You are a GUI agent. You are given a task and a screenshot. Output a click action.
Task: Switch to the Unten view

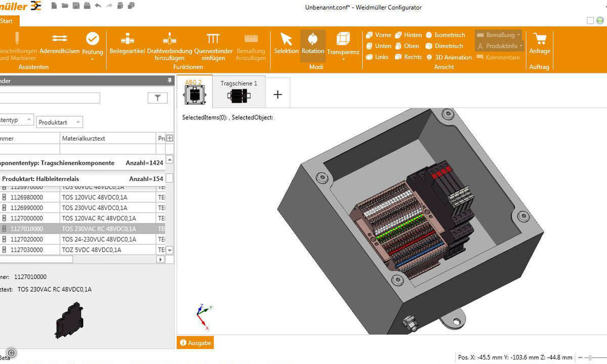coord(378,46)
